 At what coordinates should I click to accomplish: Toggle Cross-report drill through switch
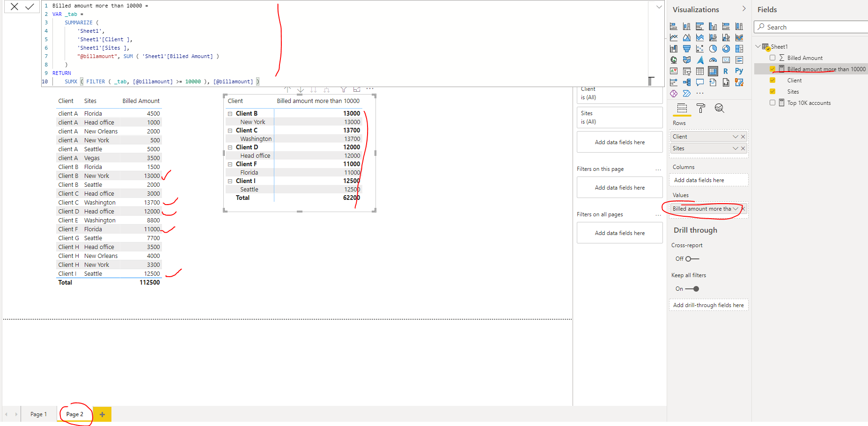(692, 259)
